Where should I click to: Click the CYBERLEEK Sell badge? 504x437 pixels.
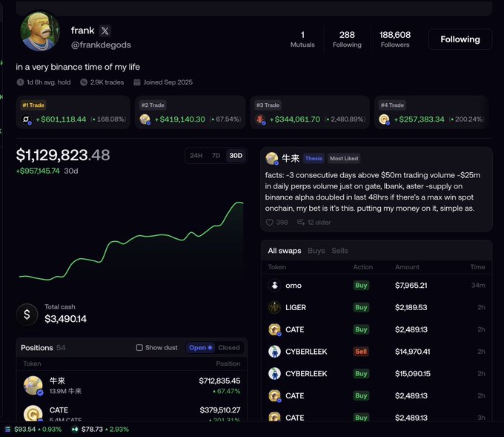[x=361, y=352]
